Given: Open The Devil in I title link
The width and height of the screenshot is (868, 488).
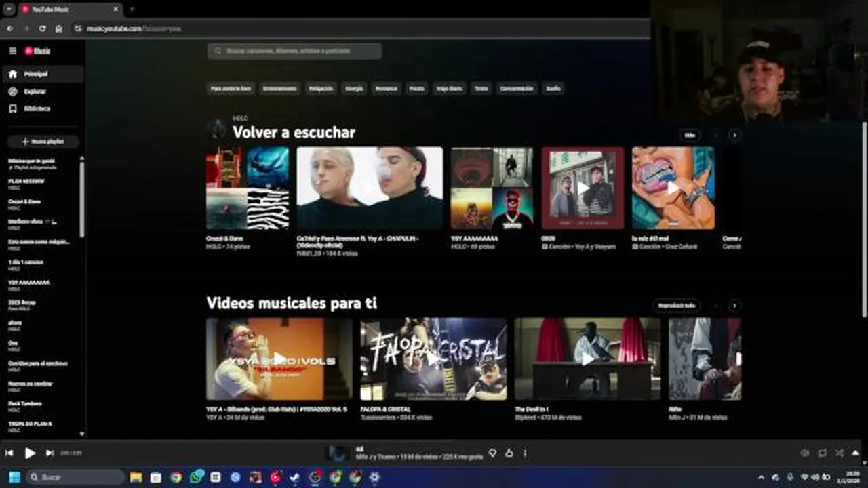Looking at the screenshot, I should [x=532, y=409].
